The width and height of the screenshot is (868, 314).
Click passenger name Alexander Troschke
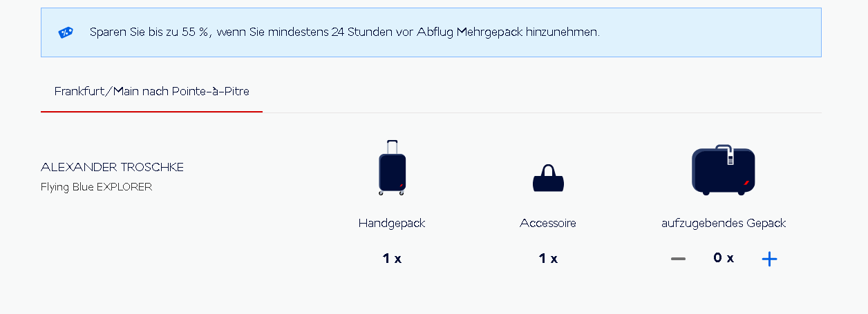(113, 167)
